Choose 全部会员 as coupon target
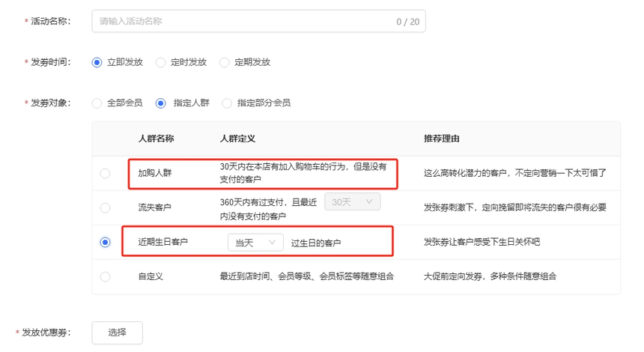Viewport: 644px width, 352px height. click(97, 103)
